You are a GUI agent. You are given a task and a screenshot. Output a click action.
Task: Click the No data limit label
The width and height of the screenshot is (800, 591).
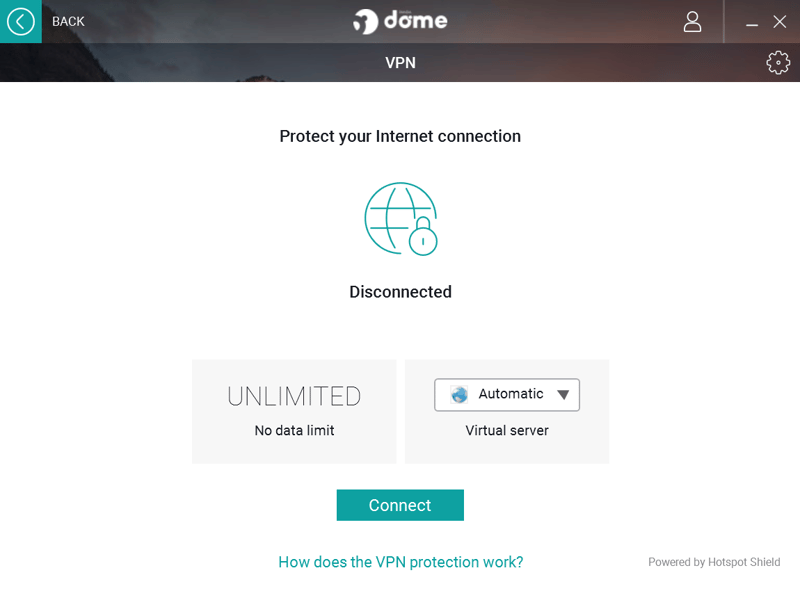294,430
